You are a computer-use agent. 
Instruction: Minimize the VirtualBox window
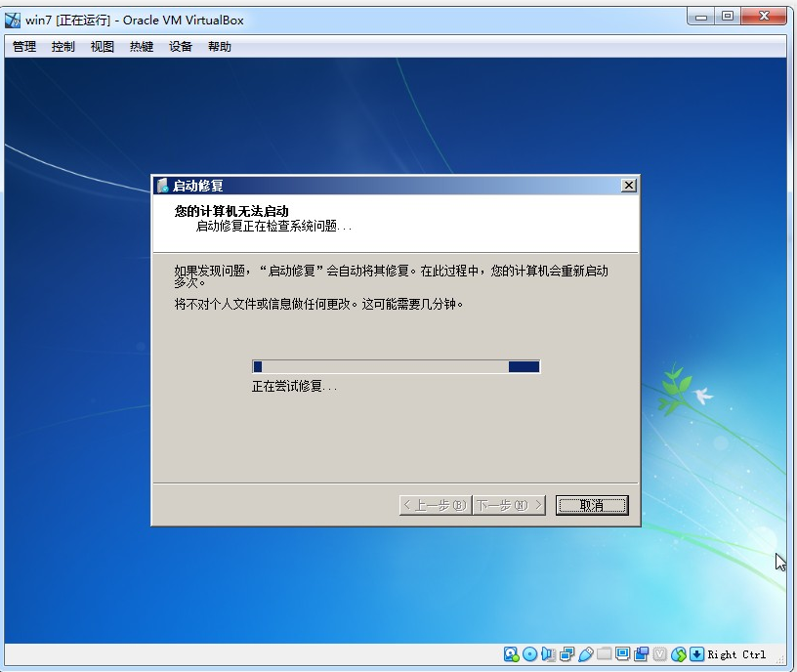[701, 17]
